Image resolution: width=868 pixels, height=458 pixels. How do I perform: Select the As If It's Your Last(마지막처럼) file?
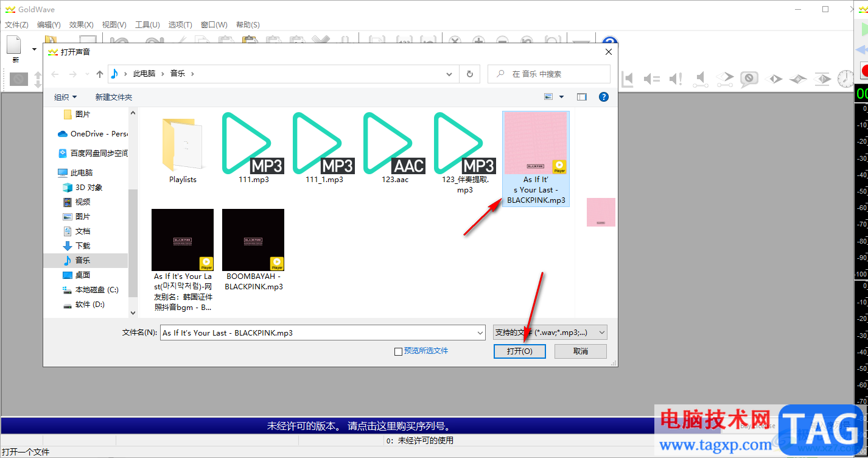click(183, 261)
